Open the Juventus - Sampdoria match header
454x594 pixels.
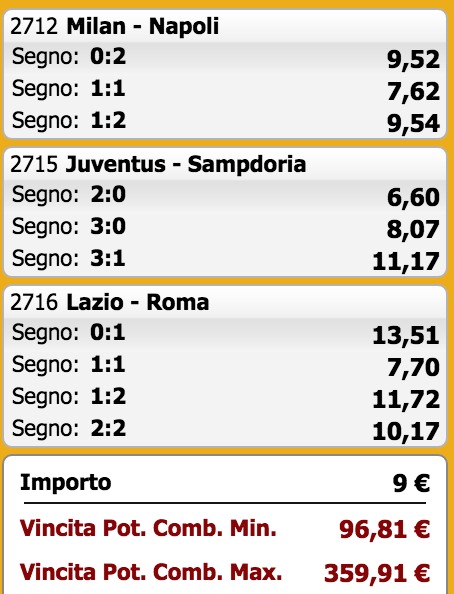[x=158, y=164]
